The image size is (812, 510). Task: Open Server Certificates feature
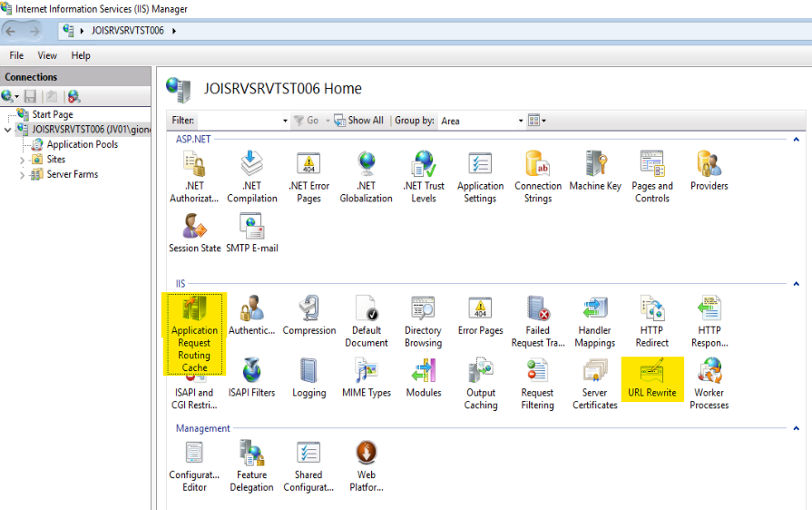tap(595, 384)
